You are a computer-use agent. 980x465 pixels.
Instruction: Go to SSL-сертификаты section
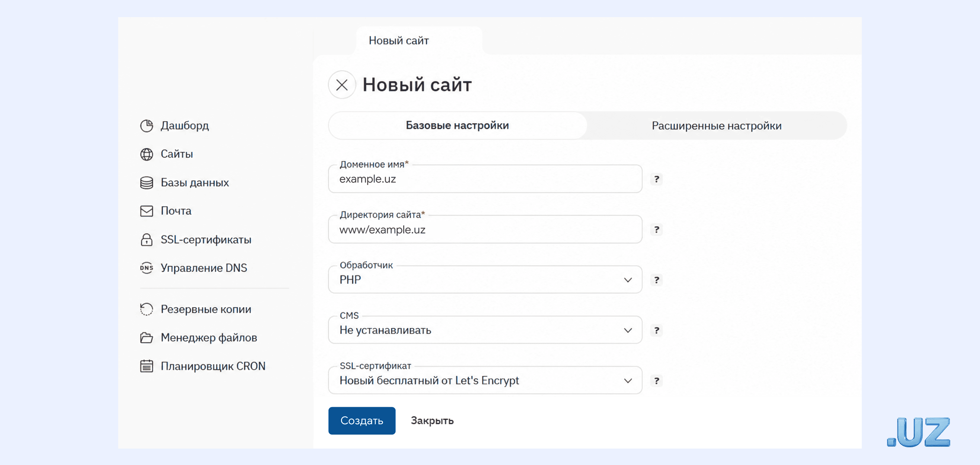(206, 240)
